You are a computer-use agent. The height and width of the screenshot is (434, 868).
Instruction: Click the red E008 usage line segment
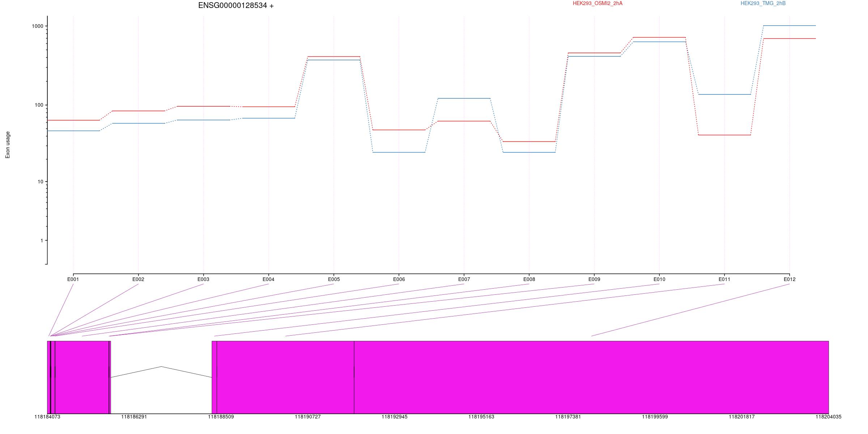click(529, 141)
